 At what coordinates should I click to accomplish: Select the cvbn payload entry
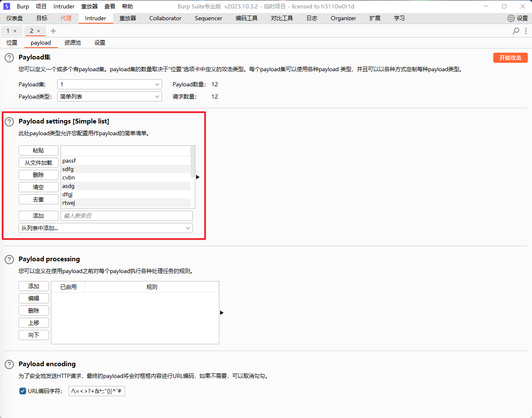pyautogui.click(x=126, y=177)
